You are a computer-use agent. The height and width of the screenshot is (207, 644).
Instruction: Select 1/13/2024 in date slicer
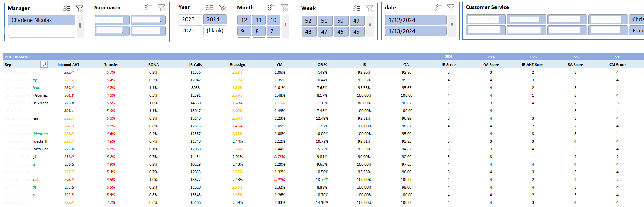coord(416,31)
